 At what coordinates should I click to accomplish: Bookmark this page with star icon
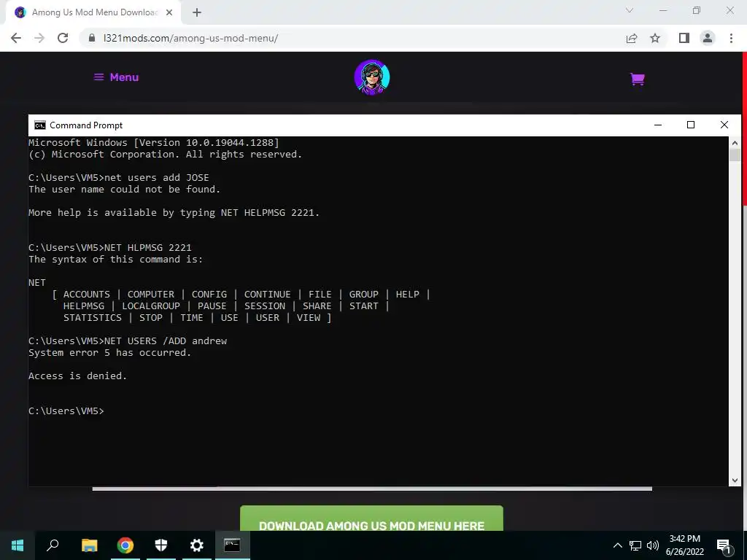click(655, 38)
